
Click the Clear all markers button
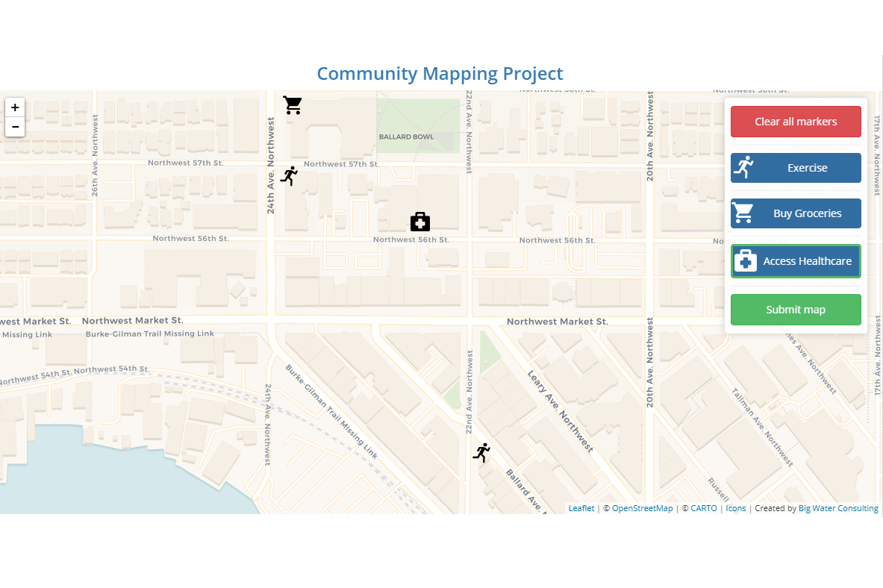coord(796,122)
